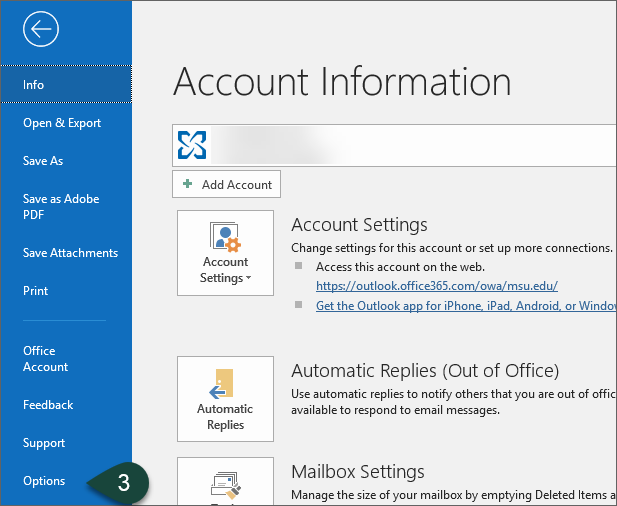Screen dimensions: 617x506
Task: Open the Feedback section
Action: [48, 405]
